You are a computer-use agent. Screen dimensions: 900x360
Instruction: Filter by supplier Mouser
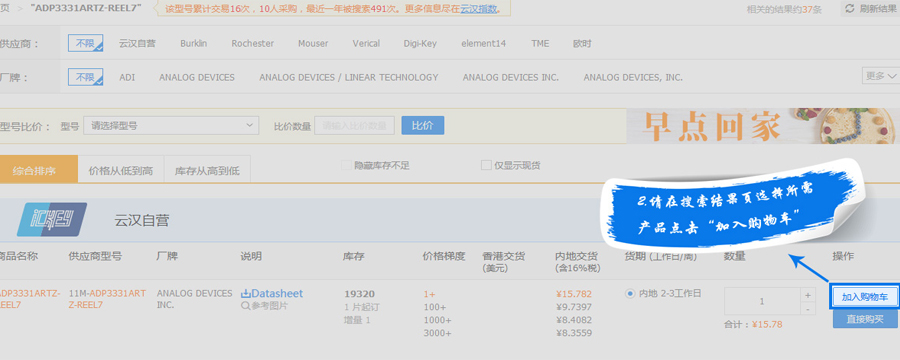click(x=313, y=43)
